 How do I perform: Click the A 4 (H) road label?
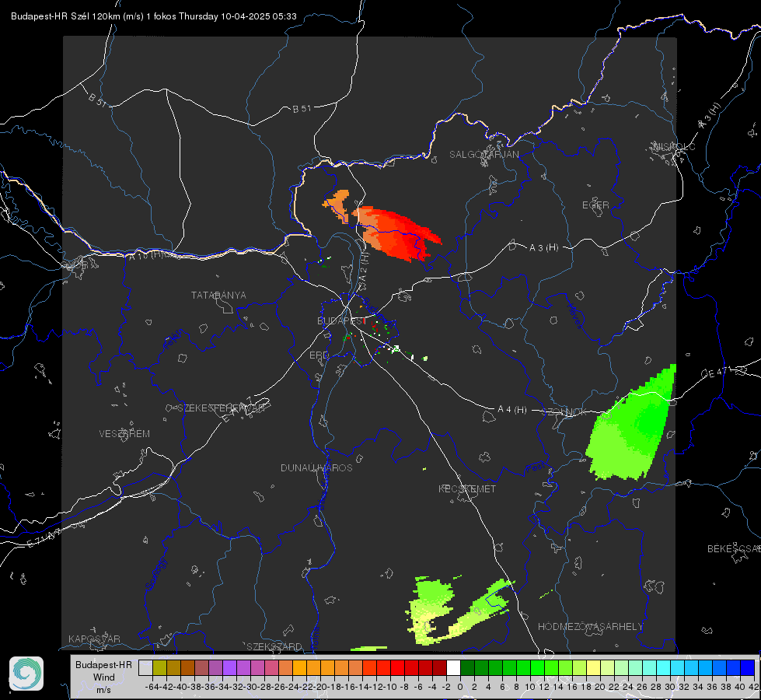(512, 410)
